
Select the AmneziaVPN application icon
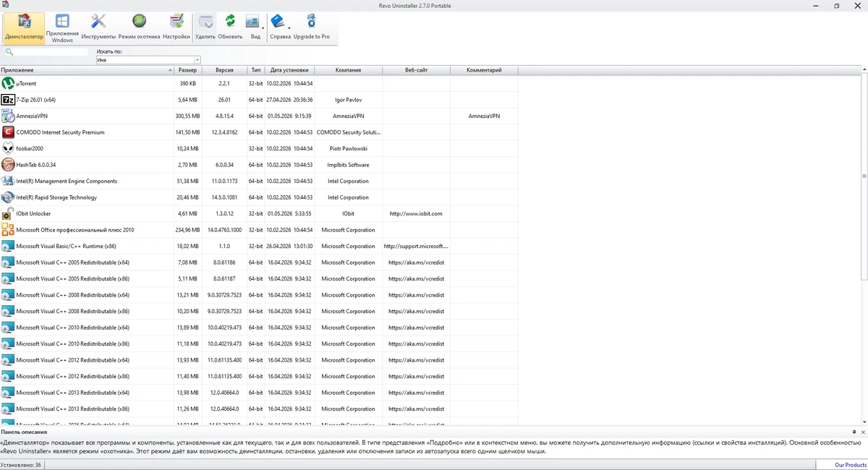tap(8, 116)
